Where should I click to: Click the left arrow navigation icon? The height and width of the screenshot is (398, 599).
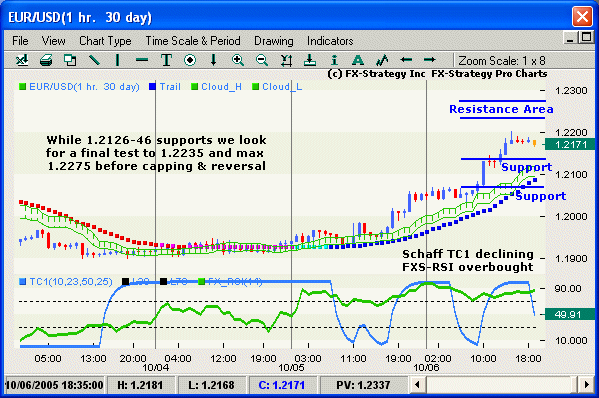coord(406,60)
